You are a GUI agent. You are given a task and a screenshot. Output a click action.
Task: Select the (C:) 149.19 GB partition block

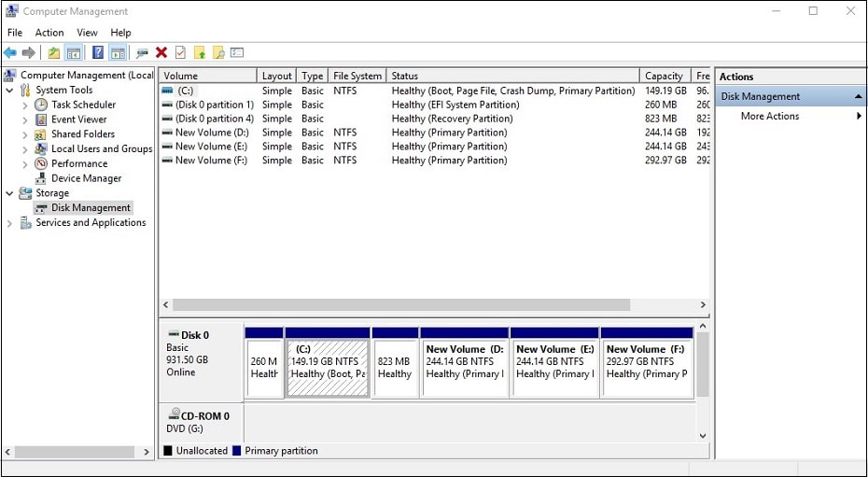point(328,362)
